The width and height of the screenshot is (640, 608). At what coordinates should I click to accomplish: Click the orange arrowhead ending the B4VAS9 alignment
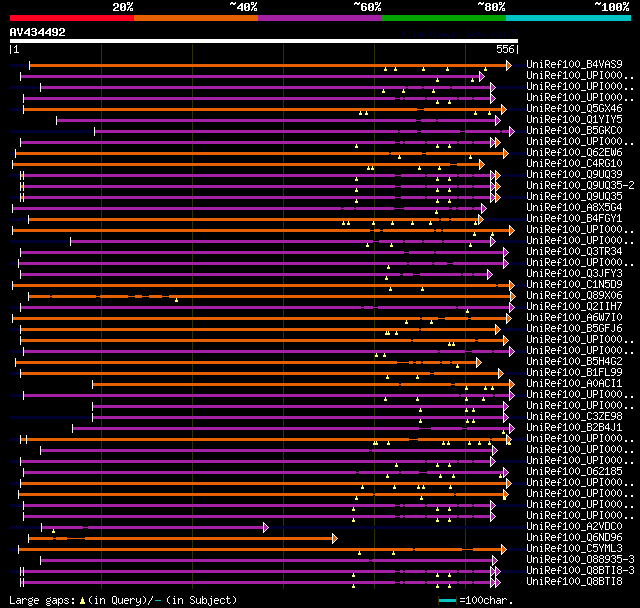pos(509,65)
